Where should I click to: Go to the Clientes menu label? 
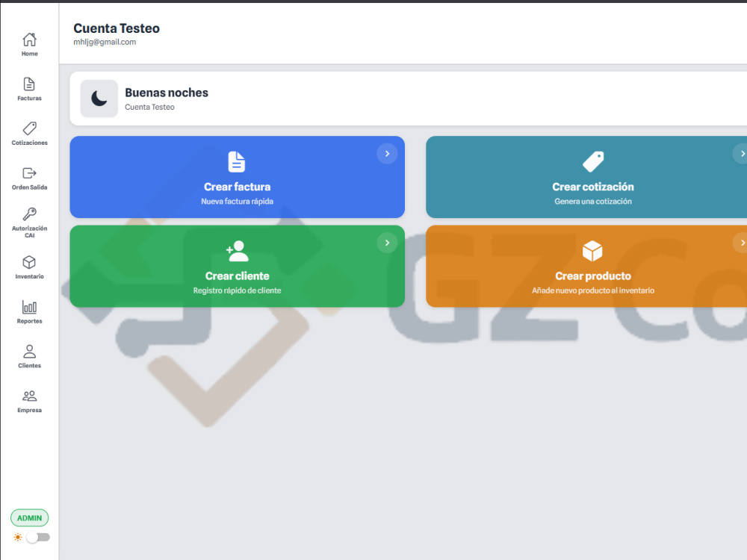[30, 366]
